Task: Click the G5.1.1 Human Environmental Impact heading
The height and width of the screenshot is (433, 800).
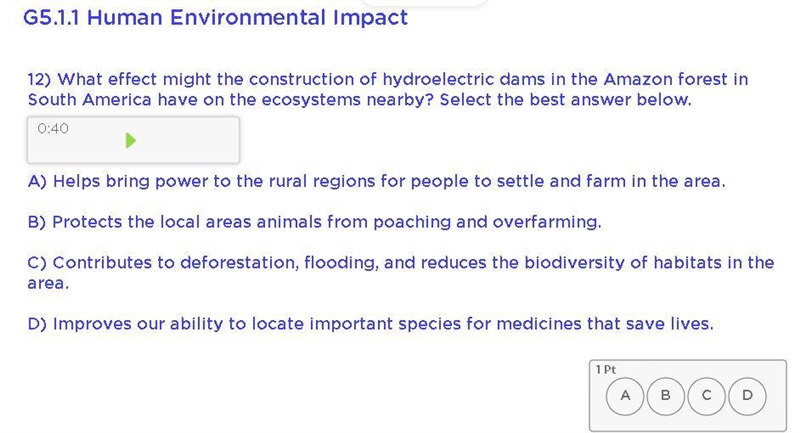Action: pyautogui.click(x=215, y=18)
